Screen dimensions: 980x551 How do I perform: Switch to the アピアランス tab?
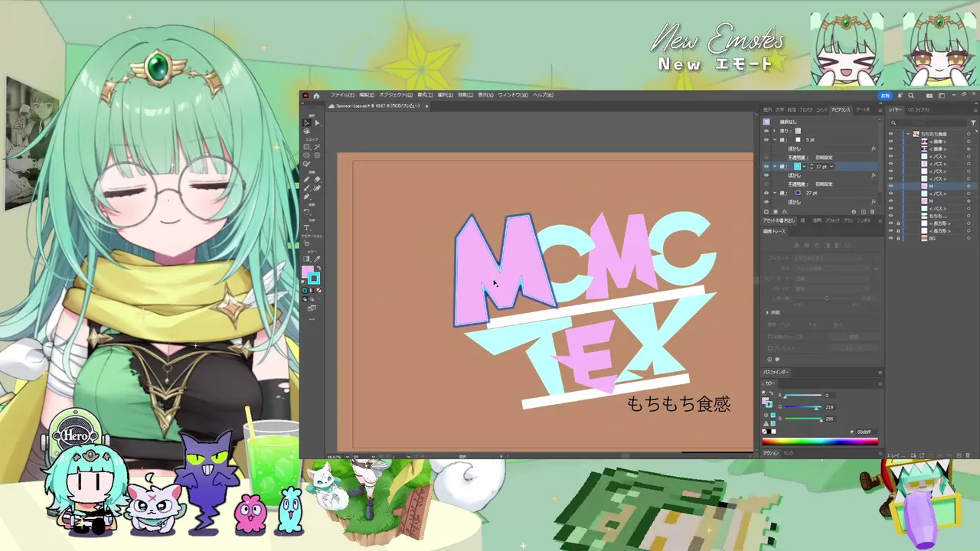click(x=841, y=110)
